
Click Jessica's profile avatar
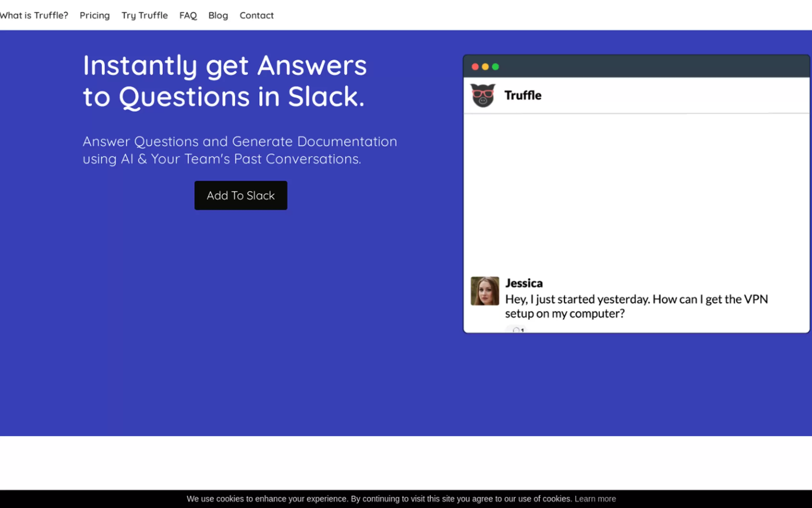coord(485,291)
